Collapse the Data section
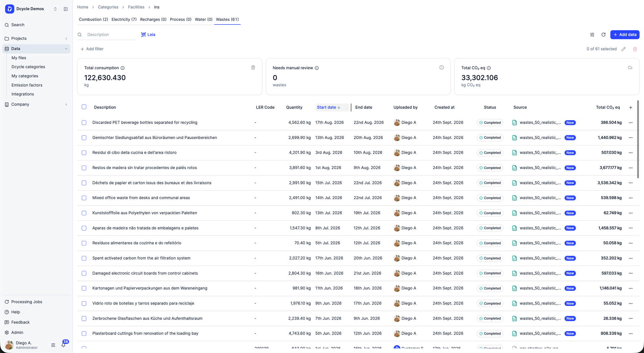Screen dimensions: 644x353 tap(36, 49)
